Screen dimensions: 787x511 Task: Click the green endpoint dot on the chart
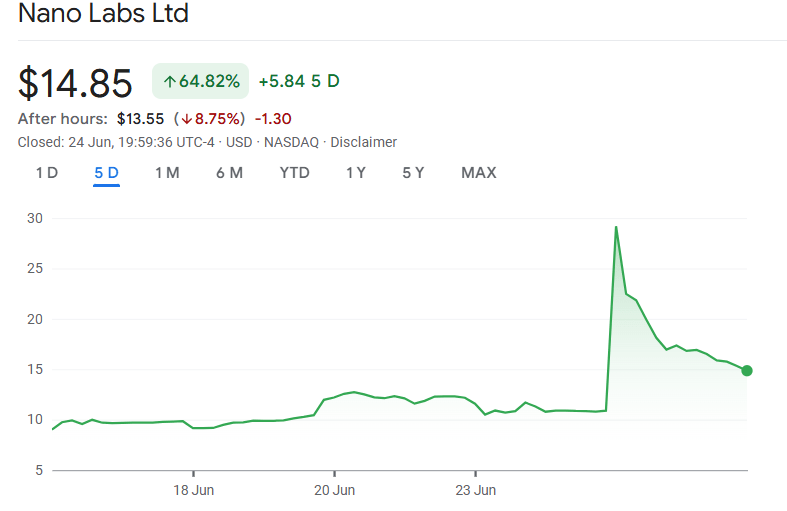[747, 370]
